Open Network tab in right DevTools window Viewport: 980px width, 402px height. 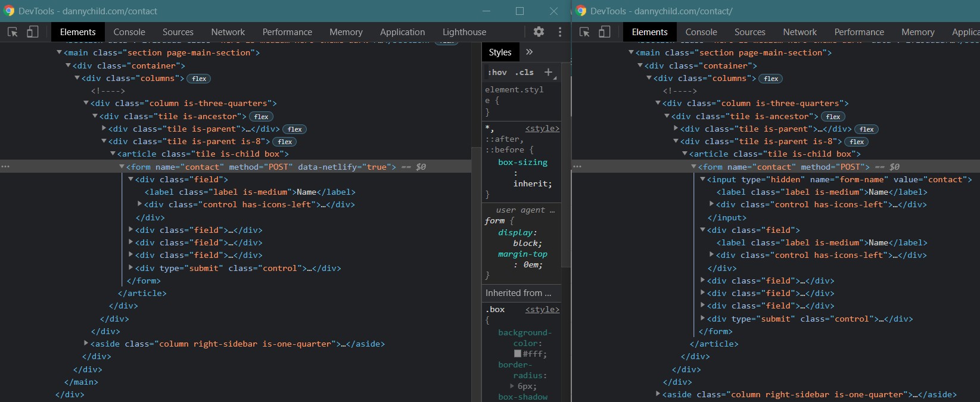(x=799, y=32)
